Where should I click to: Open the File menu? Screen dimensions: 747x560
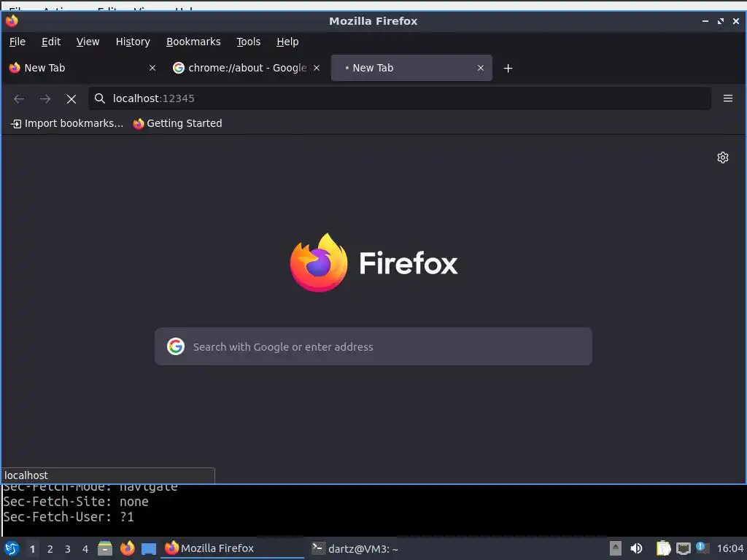pyautogui.click(x=18, y=42)
